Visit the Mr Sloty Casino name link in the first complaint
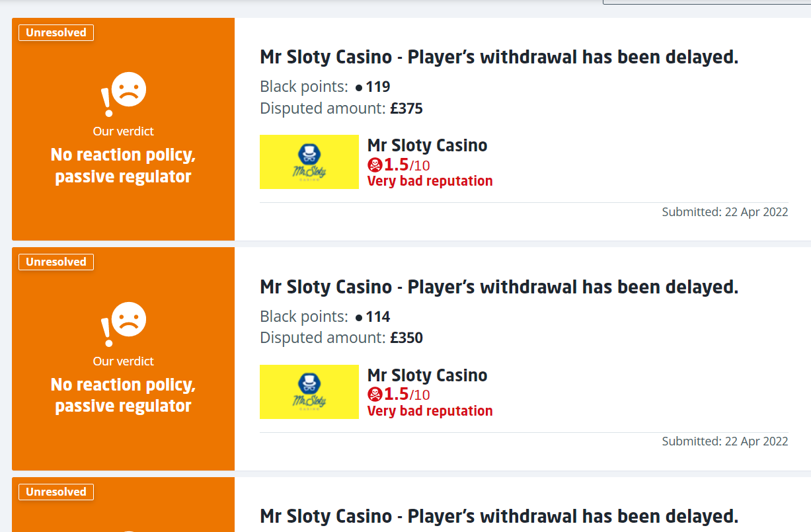This screenshot has height=532, width=811. point(427,145)
